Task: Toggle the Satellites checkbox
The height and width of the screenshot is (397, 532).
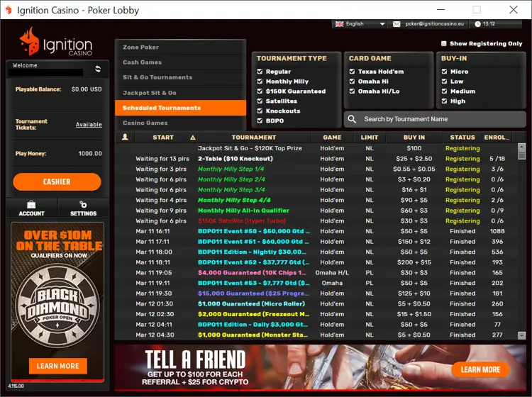Action: click(260, 101)
